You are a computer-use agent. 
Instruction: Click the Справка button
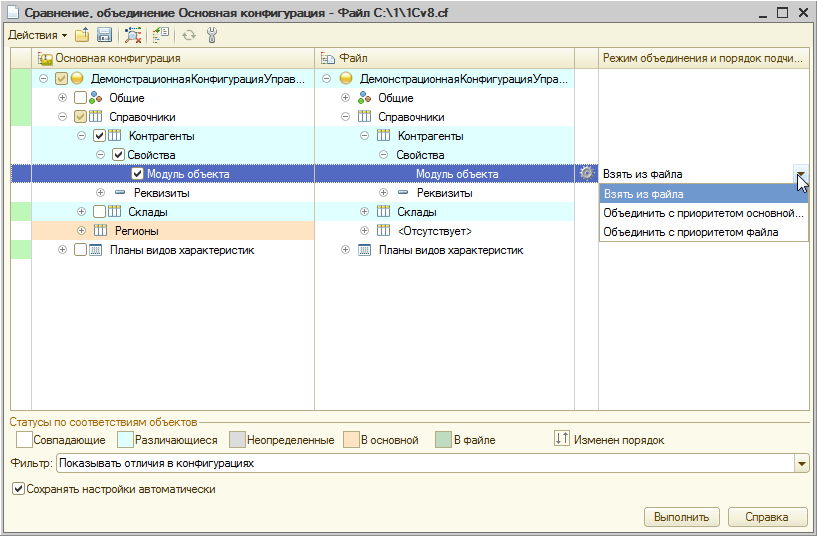[766, 517]
